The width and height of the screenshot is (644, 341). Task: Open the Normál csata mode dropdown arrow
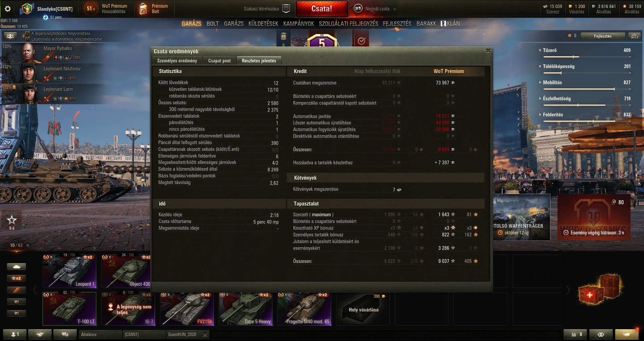point(394,9)
